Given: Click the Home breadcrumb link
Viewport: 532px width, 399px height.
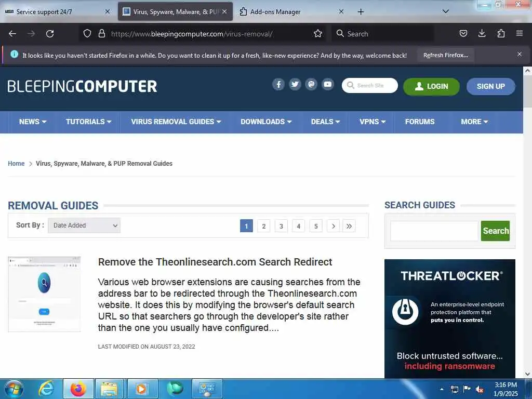Looking at the screenshot, I should [x=16, y=164].
